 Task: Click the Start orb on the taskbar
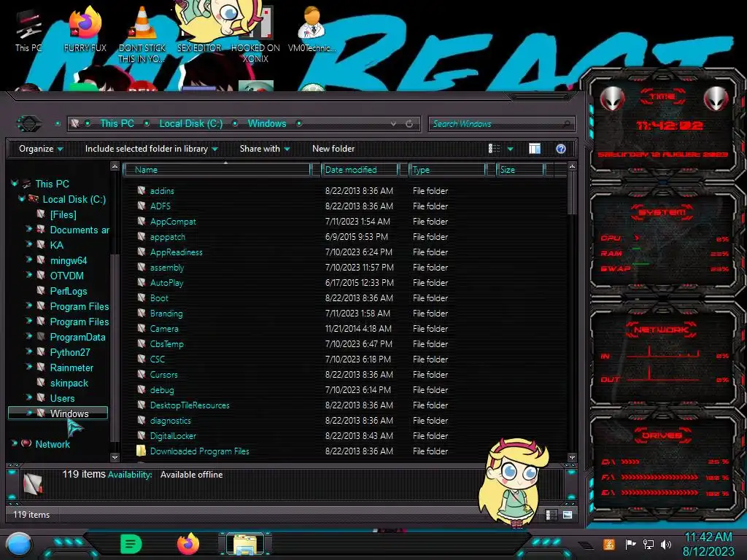19,544
